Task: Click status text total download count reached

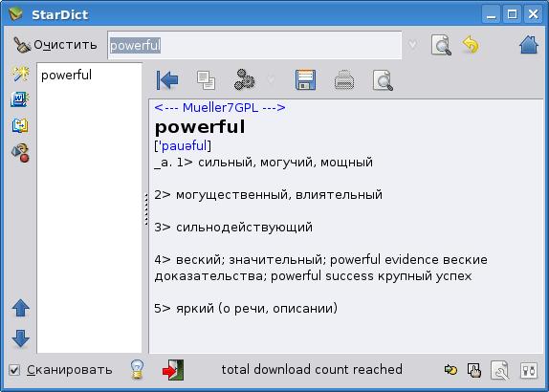Action: (312, 370)
